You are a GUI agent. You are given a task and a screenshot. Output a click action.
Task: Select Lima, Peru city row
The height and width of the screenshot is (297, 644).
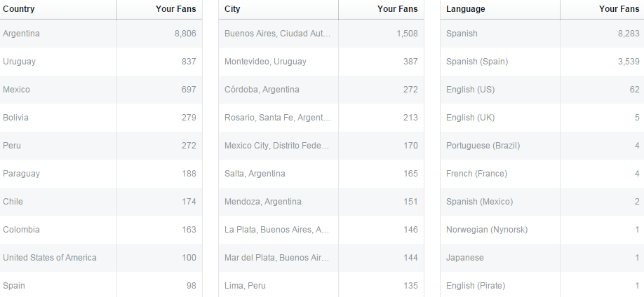(321, 286)
